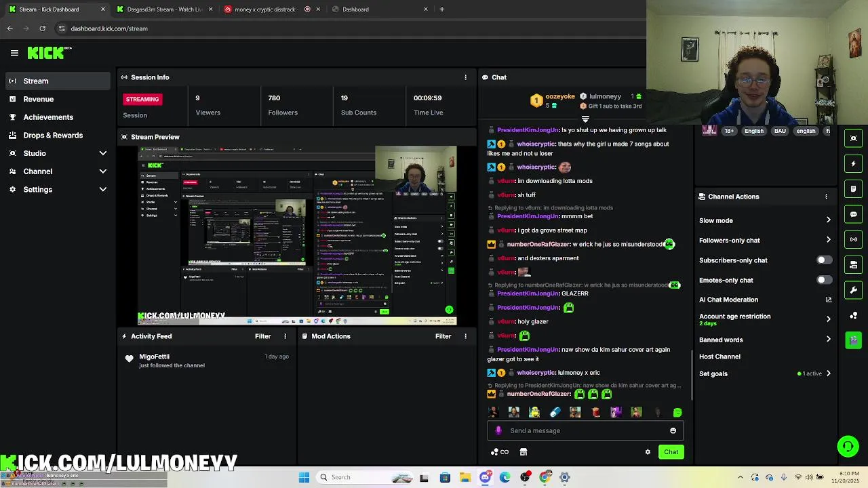The width and height of the screenshot is (868, 488).
Task: Click the green Chat send button
Action: (x=671, y=452)
